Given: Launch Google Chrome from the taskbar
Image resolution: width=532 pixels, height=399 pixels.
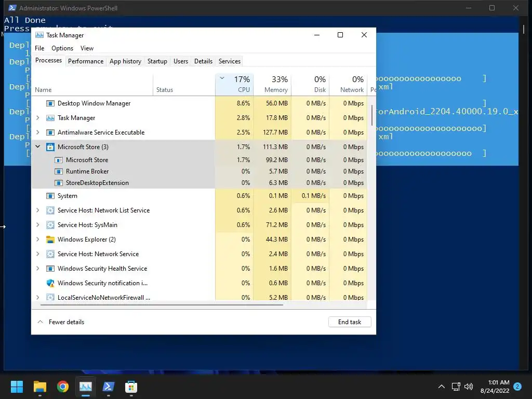Looking at the screenshot, I should (63, 387).
